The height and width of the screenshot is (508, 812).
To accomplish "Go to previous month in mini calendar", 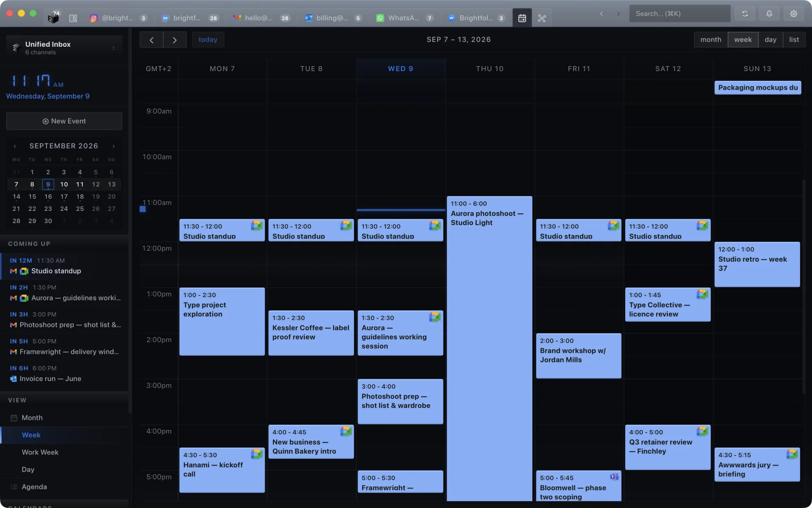I will [15, 146].
